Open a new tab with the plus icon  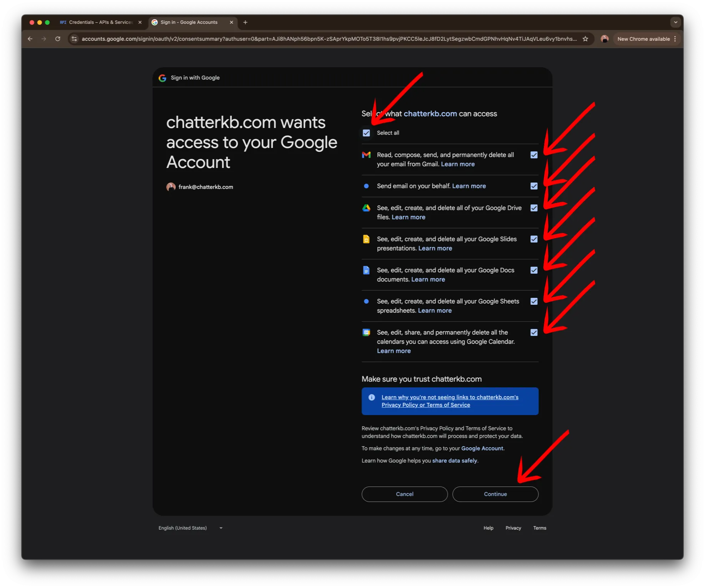tap(245, 22)
